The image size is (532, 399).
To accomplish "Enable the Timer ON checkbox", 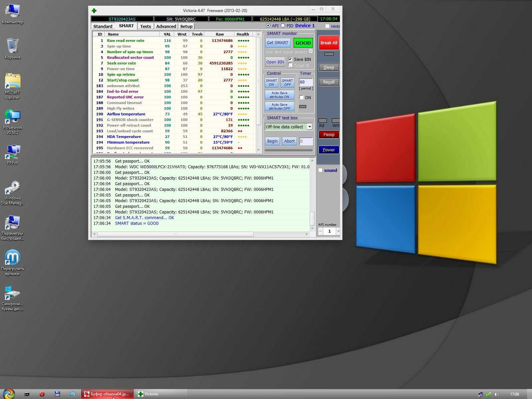I will click(x=302, y=97).
